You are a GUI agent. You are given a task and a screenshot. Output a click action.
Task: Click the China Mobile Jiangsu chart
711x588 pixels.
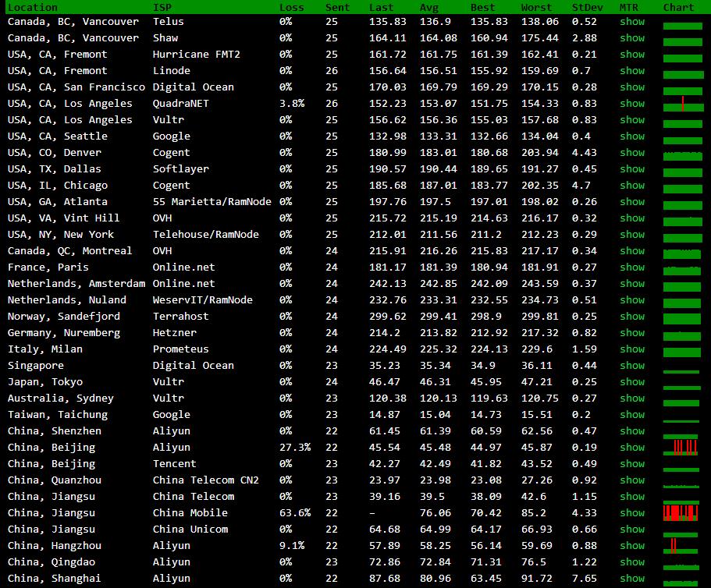681,513
